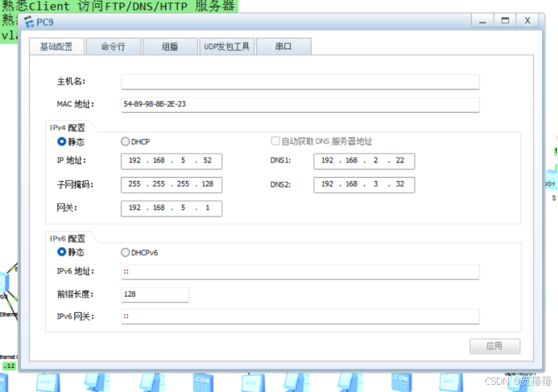Focus the MAC 地址 field

(300, 105)
